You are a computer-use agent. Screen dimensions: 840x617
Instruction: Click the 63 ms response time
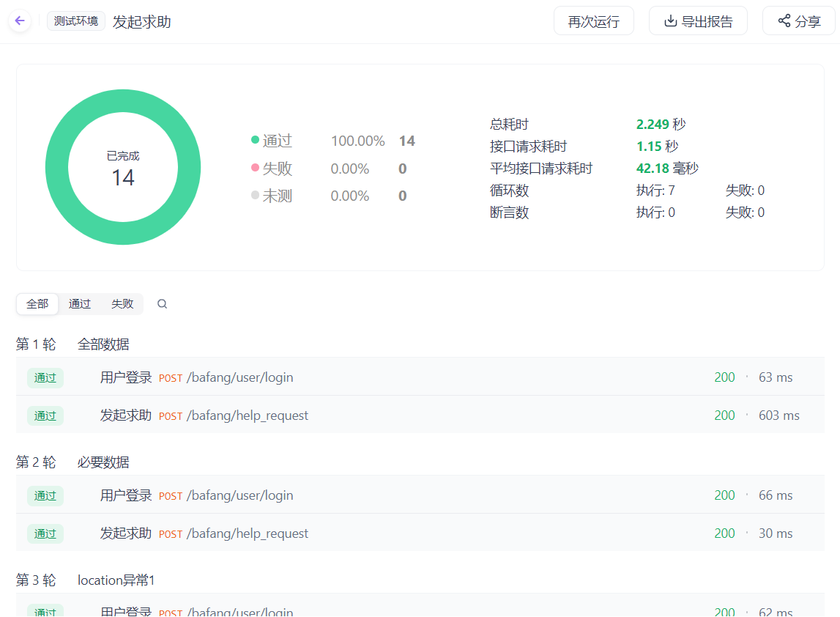(x=775, y=377)
